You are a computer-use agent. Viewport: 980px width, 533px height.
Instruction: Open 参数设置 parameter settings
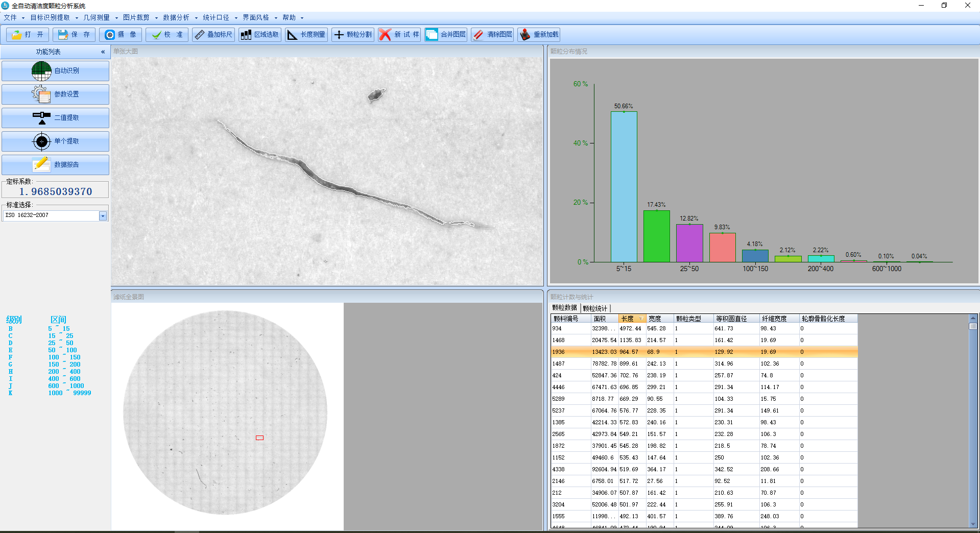[x=55, y=94]
